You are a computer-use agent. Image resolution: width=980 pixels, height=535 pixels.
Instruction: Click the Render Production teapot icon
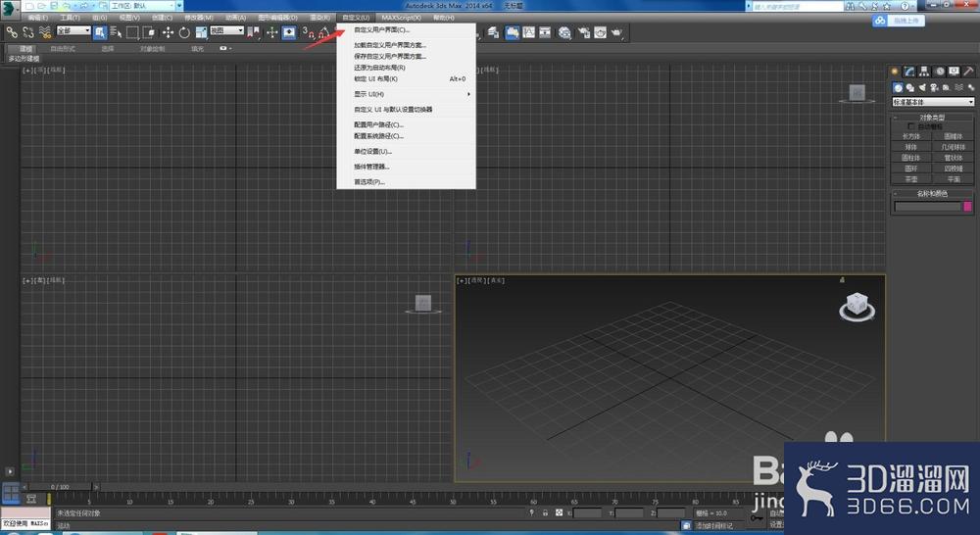(x=616, y=32)
